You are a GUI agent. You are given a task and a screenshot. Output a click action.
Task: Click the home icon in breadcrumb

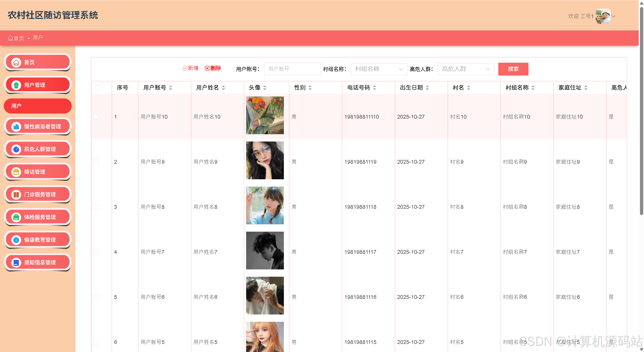(x=10, y=38)
